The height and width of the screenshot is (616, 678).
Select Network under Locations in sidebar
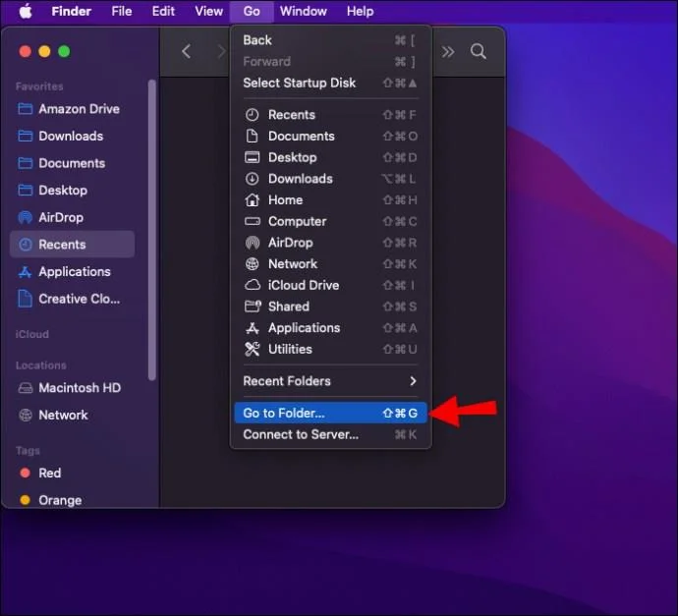point(72,415)
